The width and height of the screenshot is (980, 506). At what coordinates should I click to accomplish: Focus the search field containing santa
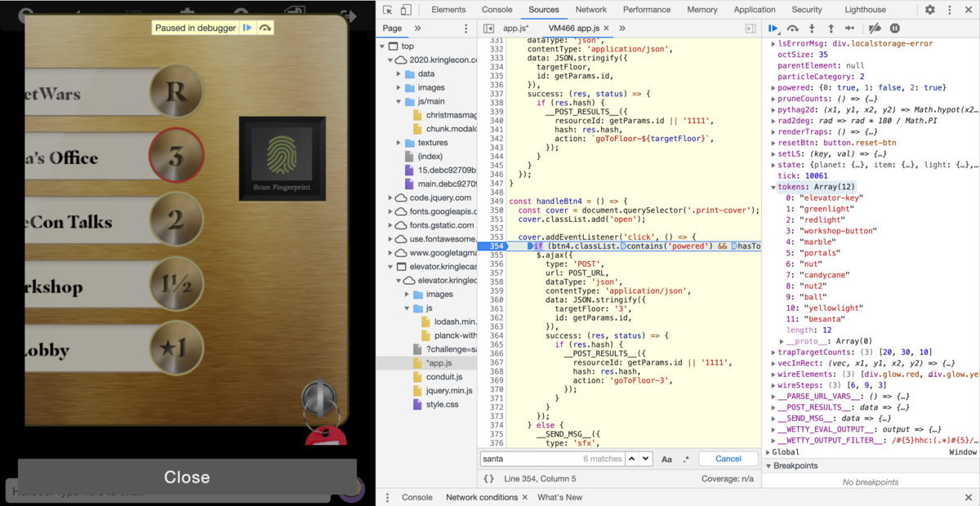point(551,459)
